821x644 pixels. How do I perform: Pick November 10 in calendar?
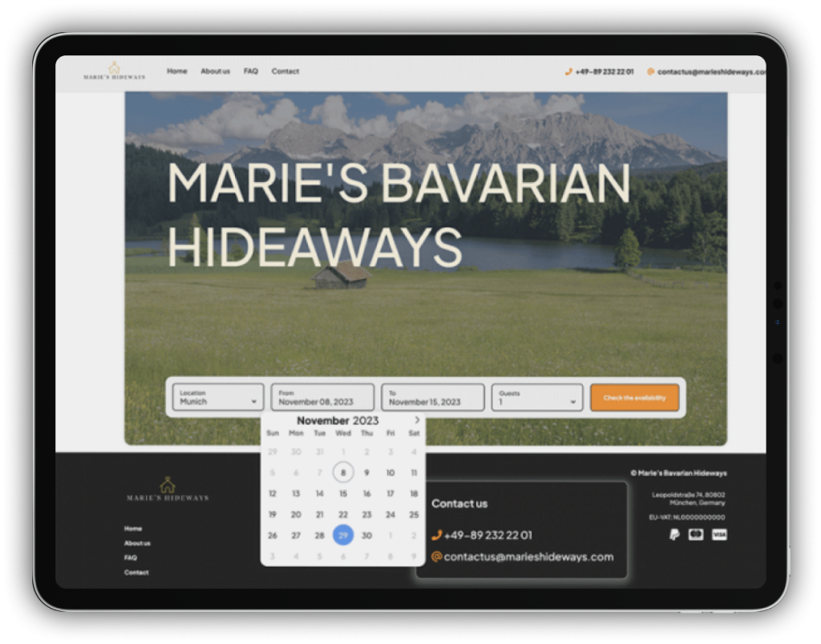click(x=390, y=472)
